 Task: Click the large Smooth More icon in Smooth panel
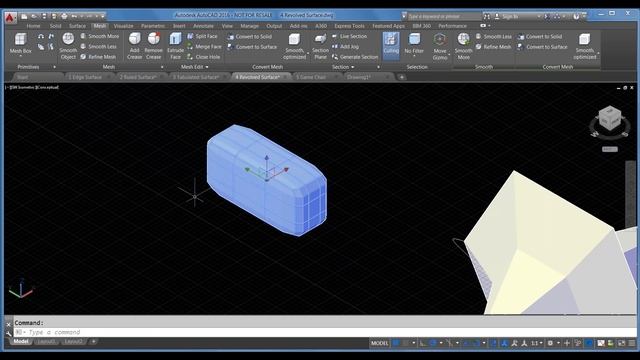(x=464, y=46)
